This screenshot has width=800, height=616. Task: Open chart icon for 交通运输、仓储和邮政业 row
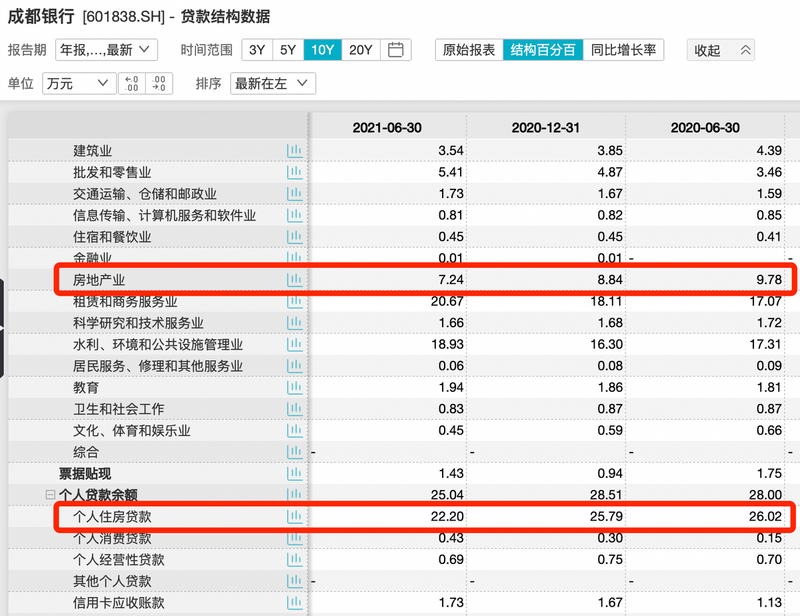point(294,194)
